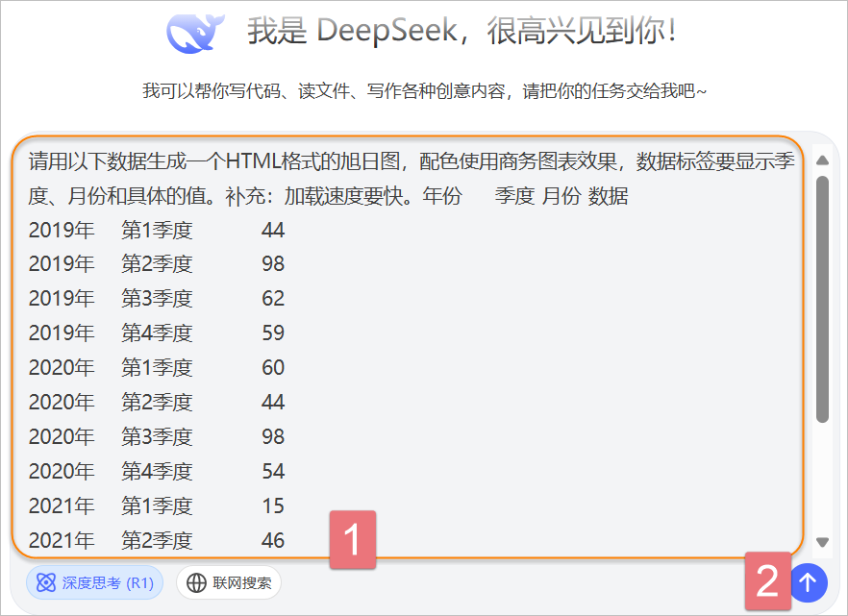Click value 98 in the 2020年 第3季度 row
The height and width of the screenshot is (616, 848).
click(x=273, y=437)
